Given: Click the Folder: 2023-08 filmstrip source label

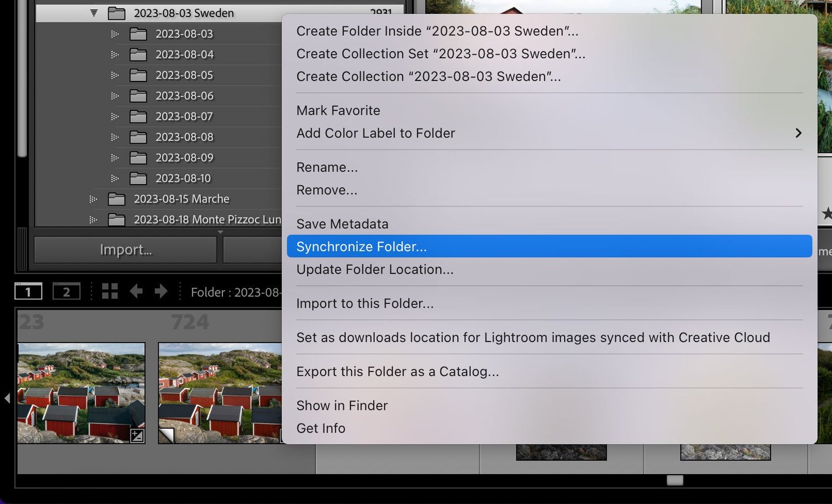Looking at the screenshot, I should pos(235,292).
